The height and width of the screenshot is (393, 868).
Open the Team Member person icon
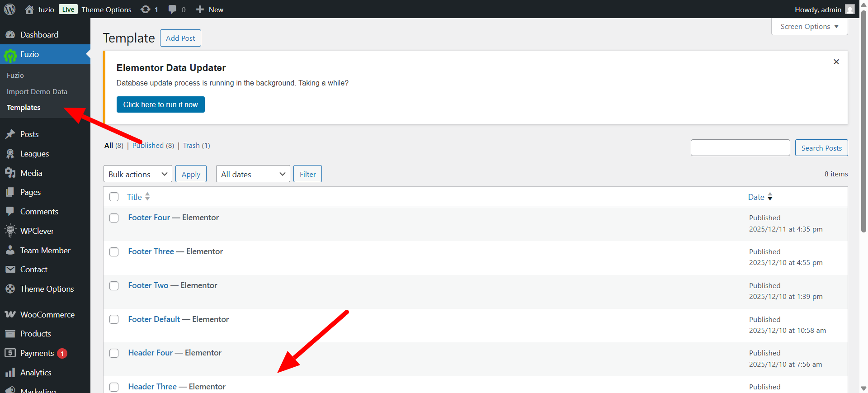click(10, 250)
